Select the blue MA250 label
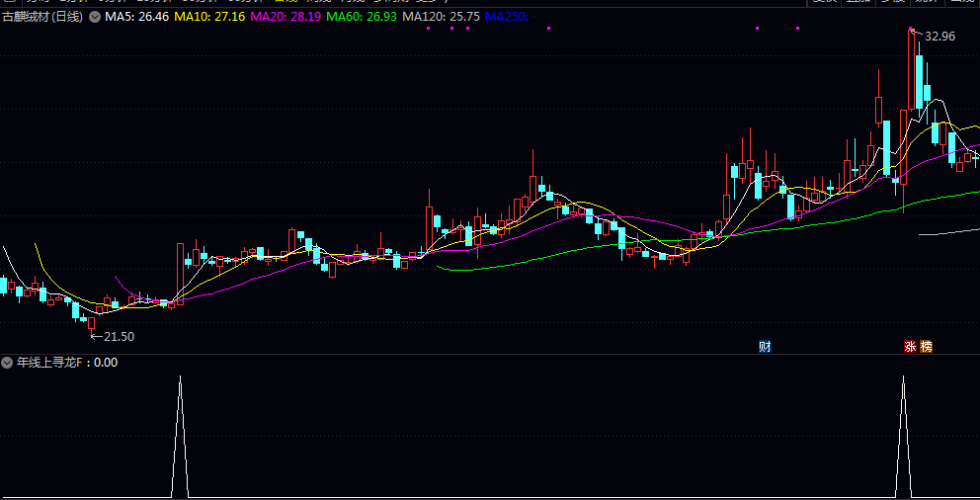Screen dimensions: 980x500 tap(510, 17)
